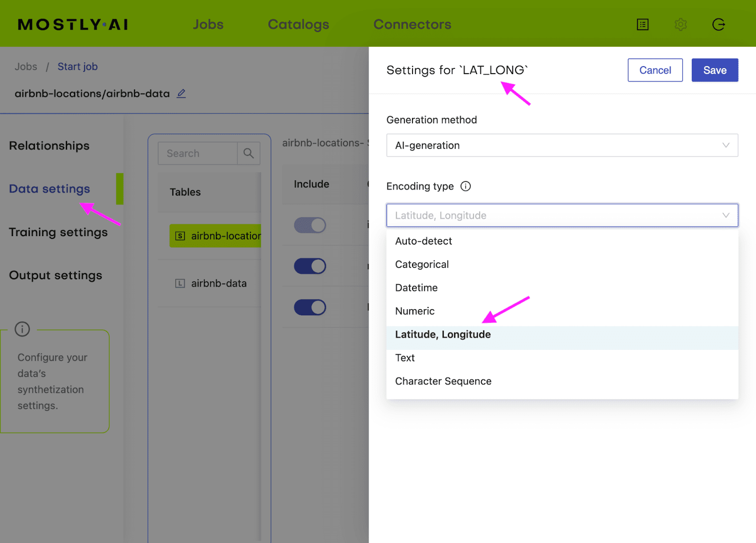Open the settings gear icon in header

click(680, 25)
